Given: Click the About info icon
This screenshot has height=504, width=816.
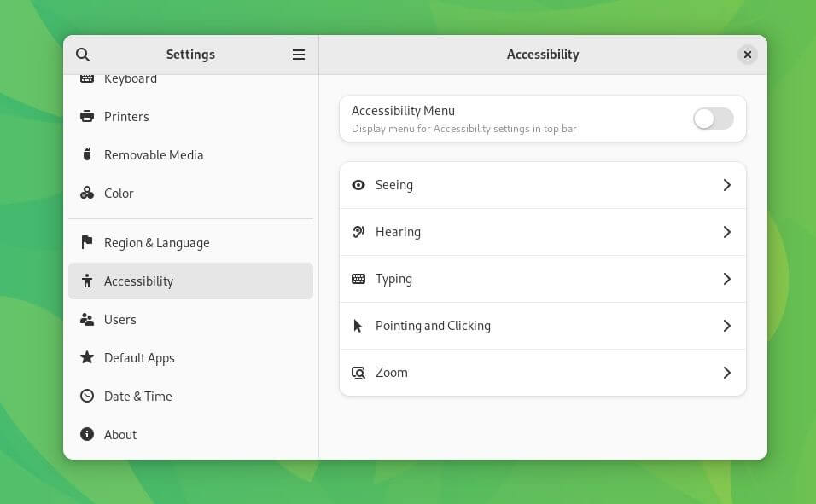Looking at the screenshot, I should (x=86, y=434).
